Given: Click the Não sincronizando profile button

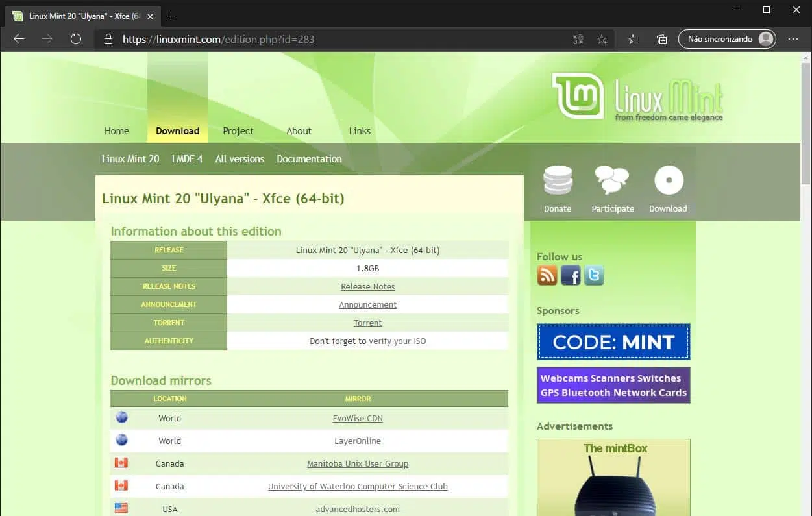Looking at the screenshot, I should (727, 39).
